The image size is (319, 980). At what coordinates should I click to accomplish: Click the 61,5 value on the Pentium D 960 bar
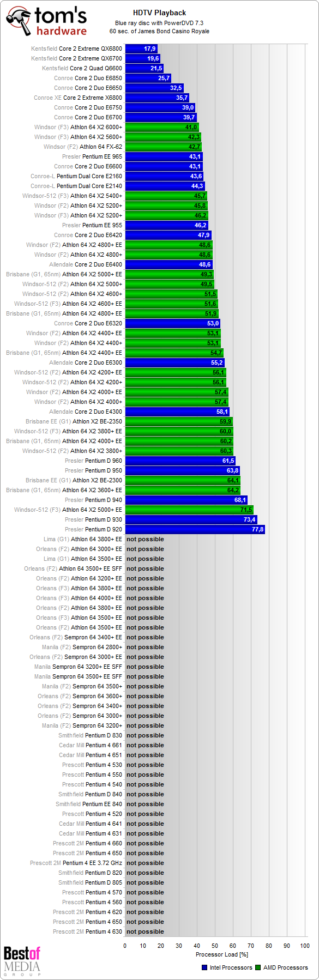point(228,461)
